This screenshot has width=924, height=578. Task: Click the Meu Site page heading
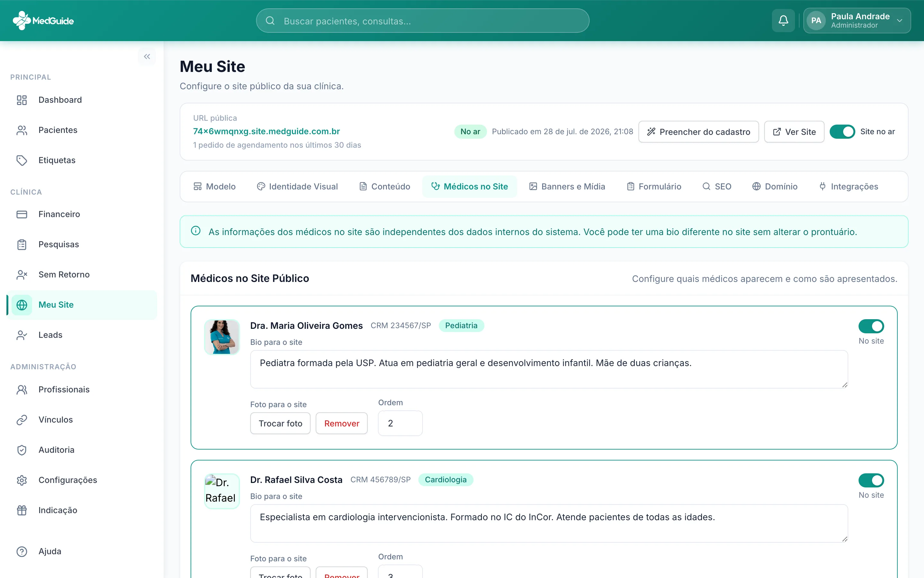[x=212, y=66]
